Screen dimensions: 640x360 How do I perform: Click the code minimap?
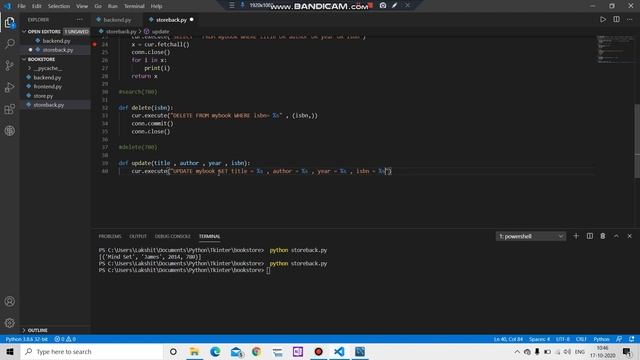[x=615, y=49]
